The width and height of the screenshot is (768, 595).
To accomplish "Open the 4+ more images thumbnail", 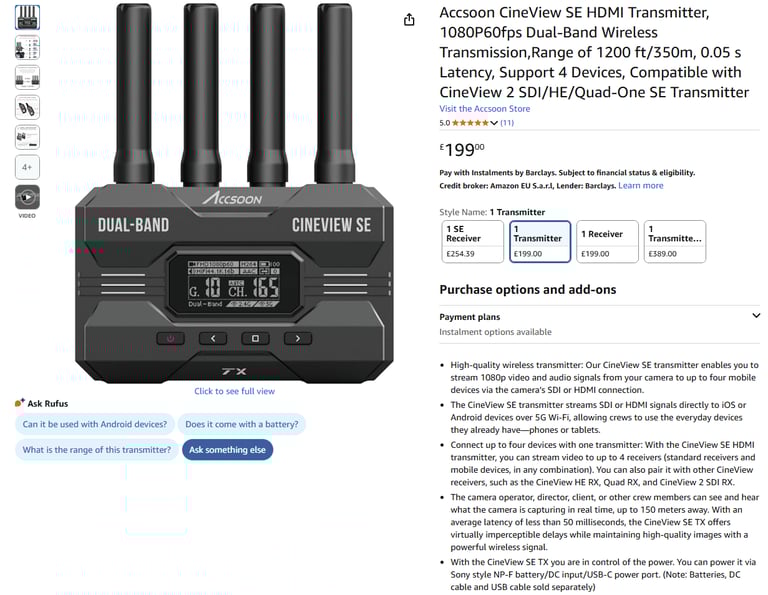I will (27, 167).
